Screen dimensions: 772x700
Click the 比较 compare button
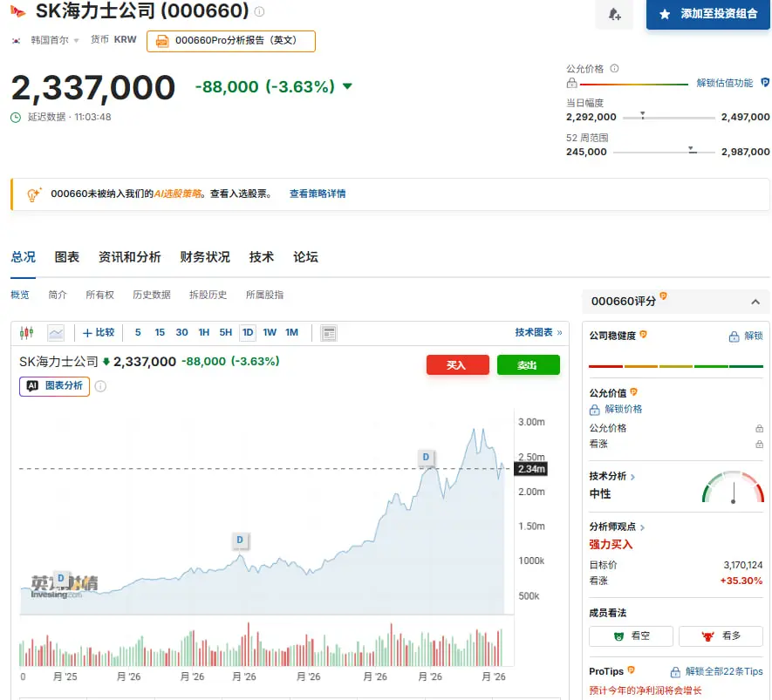coord(99,333)
